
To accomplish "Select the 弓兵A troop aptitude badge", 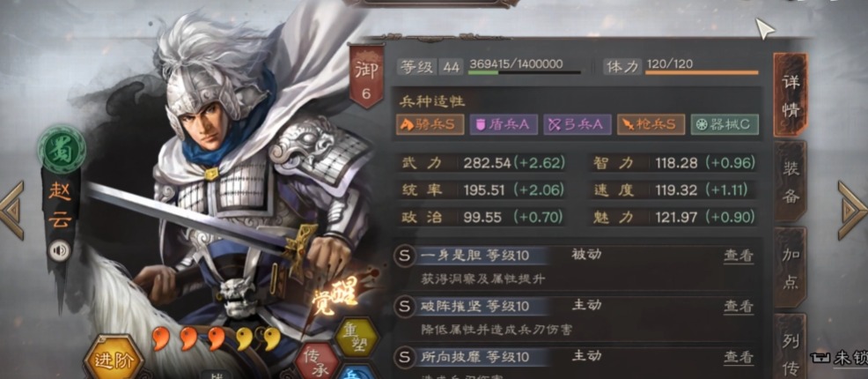I will click(x=577, y=124).
